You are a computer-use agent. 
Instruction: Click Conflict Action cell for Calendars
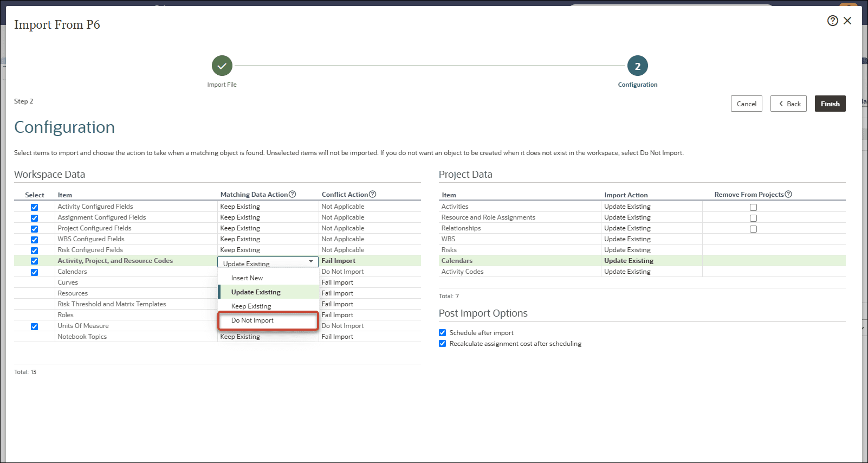coord(370,272)
